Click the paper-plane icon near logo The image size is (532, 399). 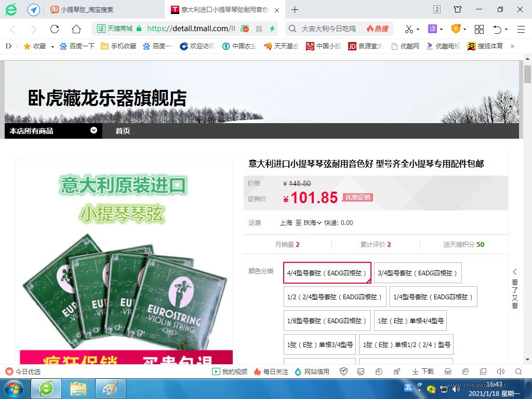[34, 9]
